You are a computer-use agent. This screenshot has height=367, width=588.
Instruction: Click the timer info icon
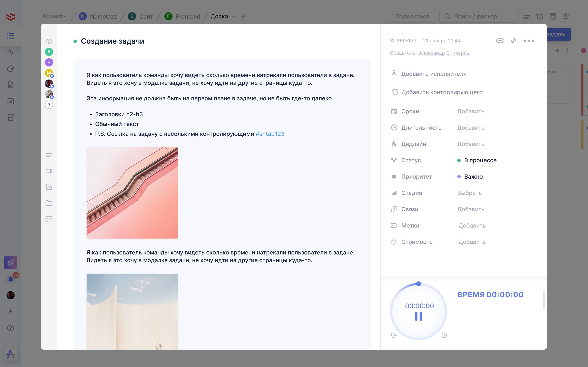pos(444,335)
